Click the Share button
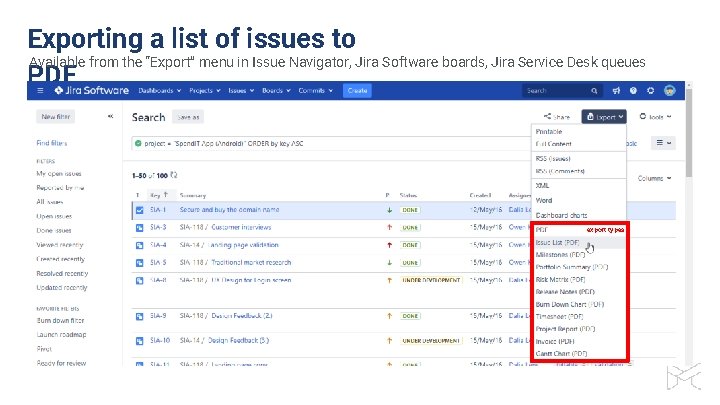The width and height of the screenshot is (720, 405). 557,117
